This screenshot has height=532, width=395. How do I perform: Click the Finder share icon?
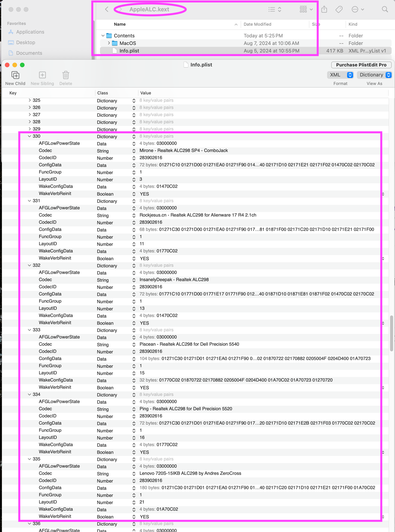coord(324,9)
